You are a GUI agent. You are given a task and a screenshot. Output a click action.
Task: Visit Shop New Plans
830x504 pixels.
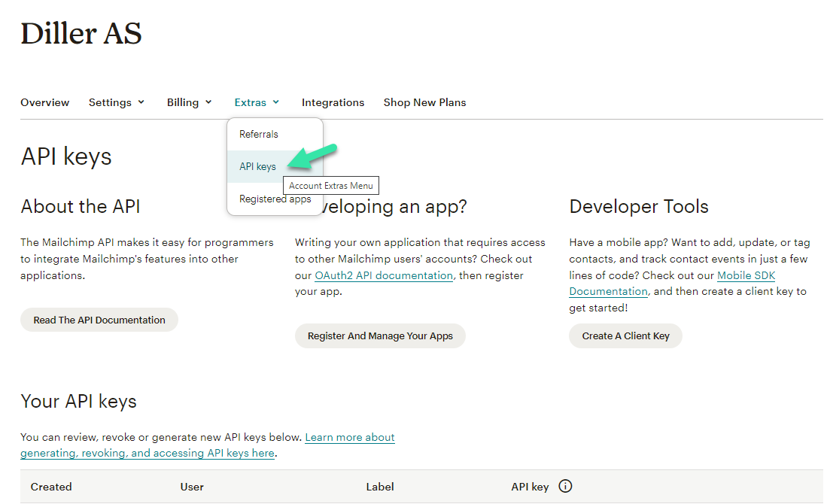tap(424, 102)
